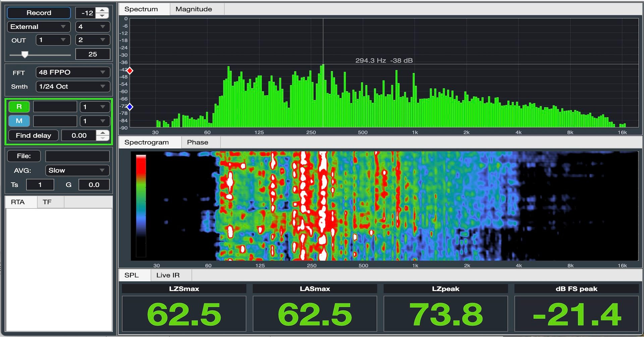Select the Spectrogram tab
The height and width of the screenshot is (337, 644).
tap(150, 142)
